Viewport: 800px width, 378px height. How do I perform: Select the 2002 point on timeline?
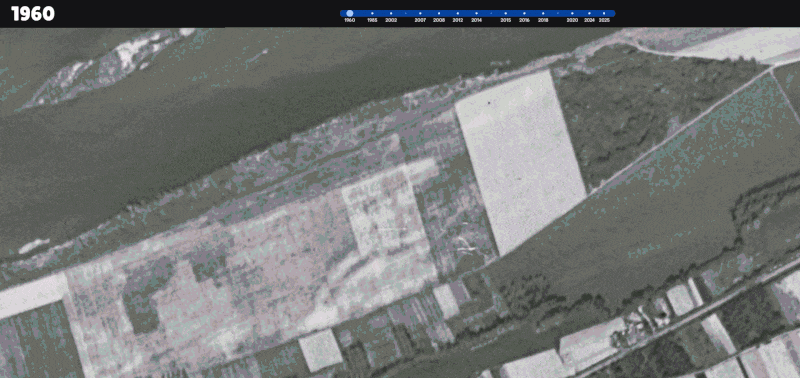pyautogui.click(x=391, y=13)
